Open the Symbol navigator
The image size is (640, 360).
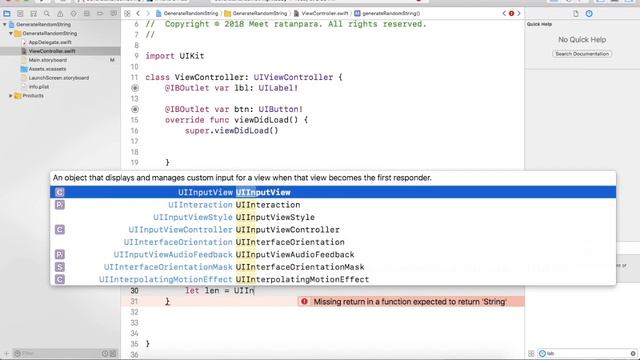(33, 13)
